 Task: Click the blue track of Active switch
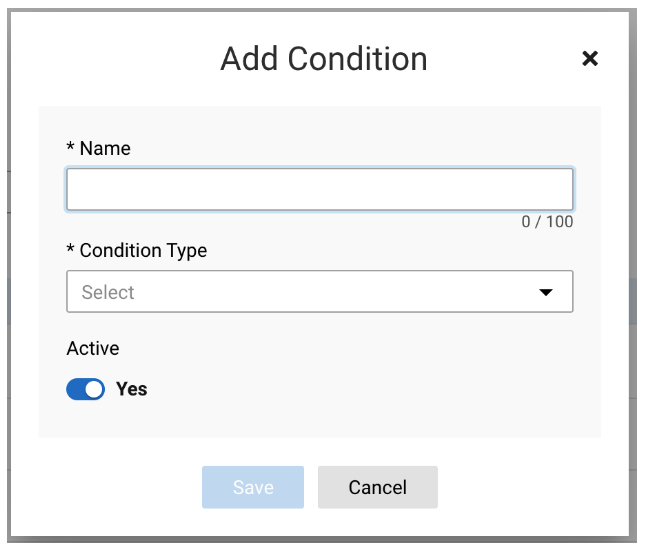75,389
